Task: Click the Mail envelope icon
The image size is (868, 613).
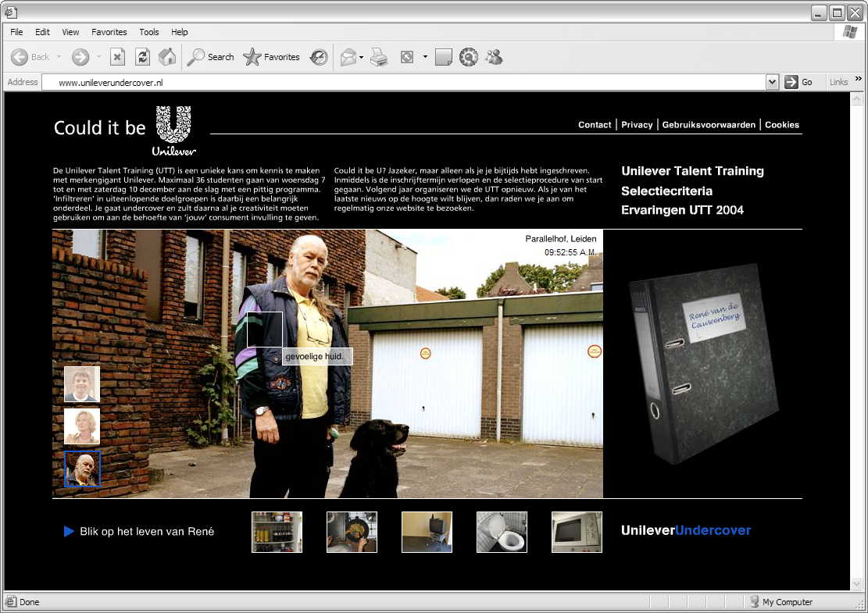Action: point(348,57)
